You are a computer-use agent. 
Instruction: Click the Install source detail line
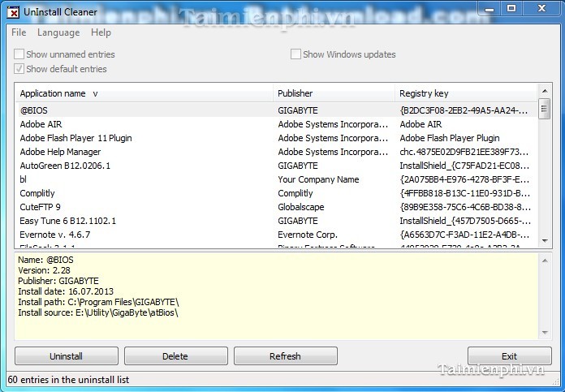point(98,312)
